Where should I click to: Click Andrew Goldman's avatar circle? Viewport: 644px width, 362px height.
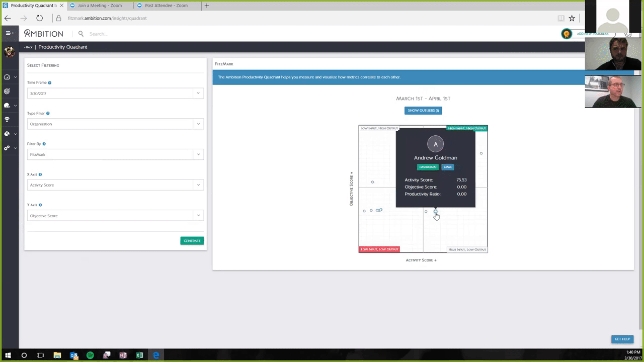pyautogui.click(x=435, y=144)
